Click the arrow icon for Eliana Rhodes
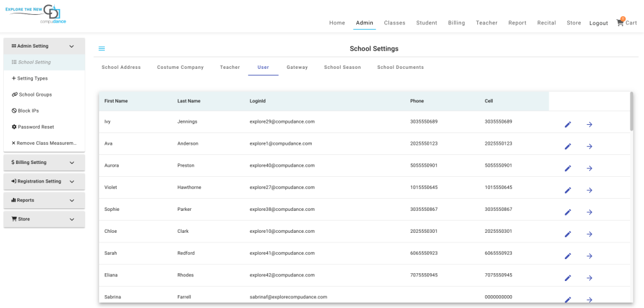The height and width of the screenshot is (308, 644). click(x=589, y=278)
